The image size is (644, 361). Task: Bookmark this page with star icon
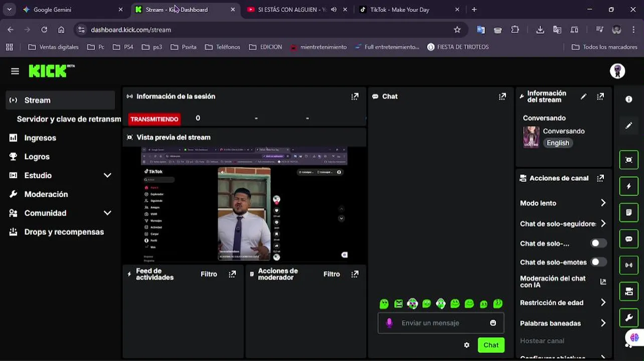[457, 30]
